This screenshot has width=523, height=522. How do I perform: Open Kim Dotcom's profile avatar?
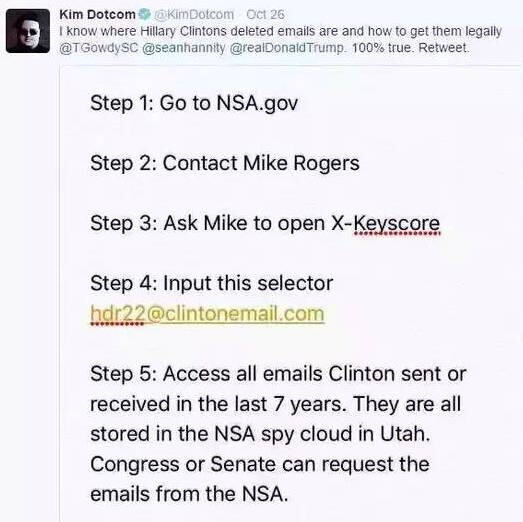(28, 31)
